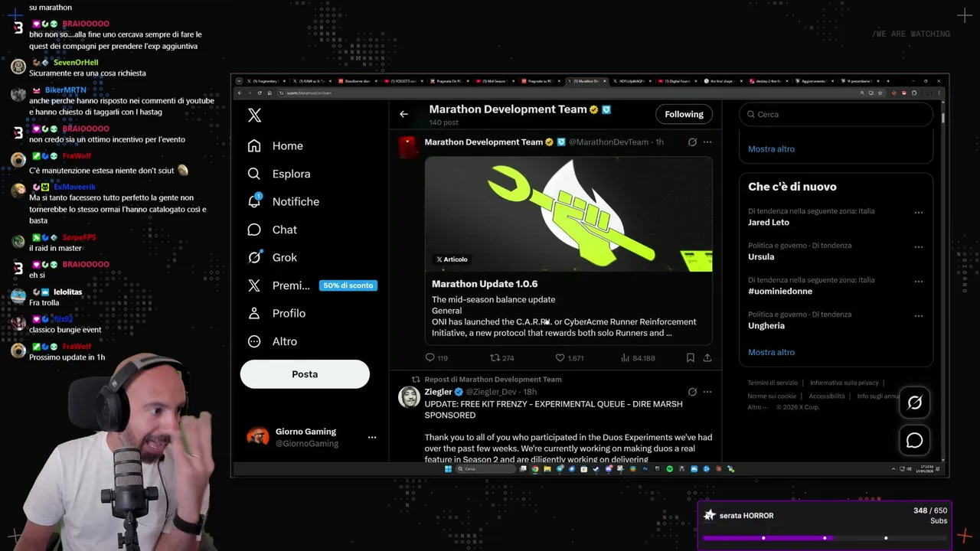
Task: Open Informativa sulla privacy footer link
Action: [x=844, y=383]
